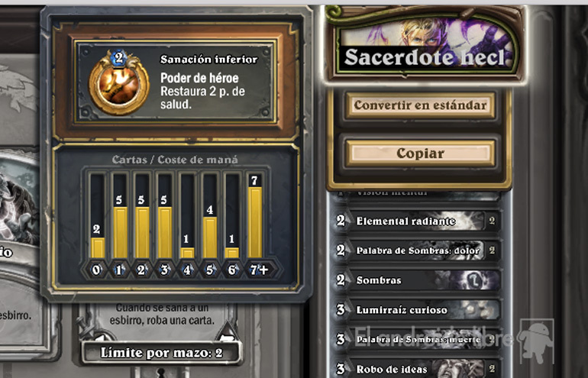Click the tallest 7+ mana curve bar
This screenshot has height=378, width=588.
[x=255, y=222]
